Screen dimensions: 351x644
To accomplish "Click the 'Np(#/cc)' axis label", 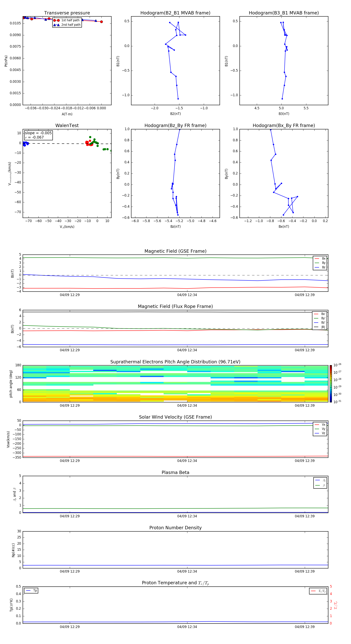I will coord(13,550).
